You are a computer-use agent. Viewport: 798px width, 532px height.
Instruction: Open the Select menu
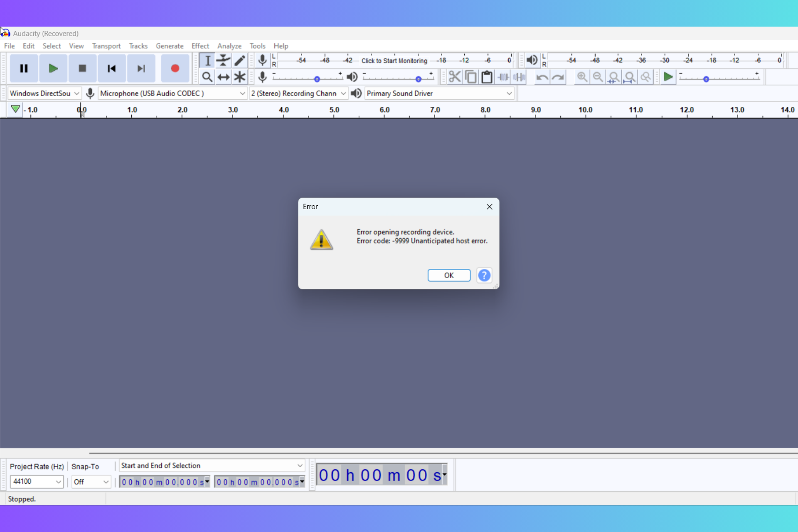[x=52, y=46]
